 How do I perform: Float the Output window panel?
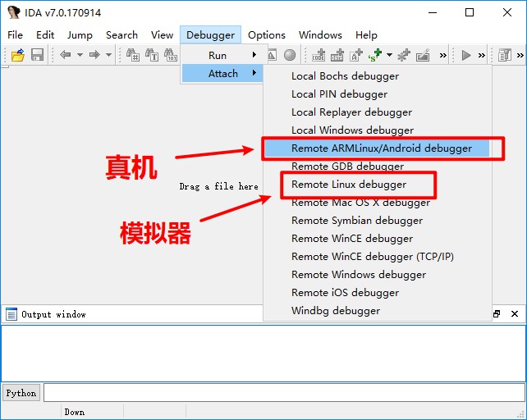pos(497,314)
